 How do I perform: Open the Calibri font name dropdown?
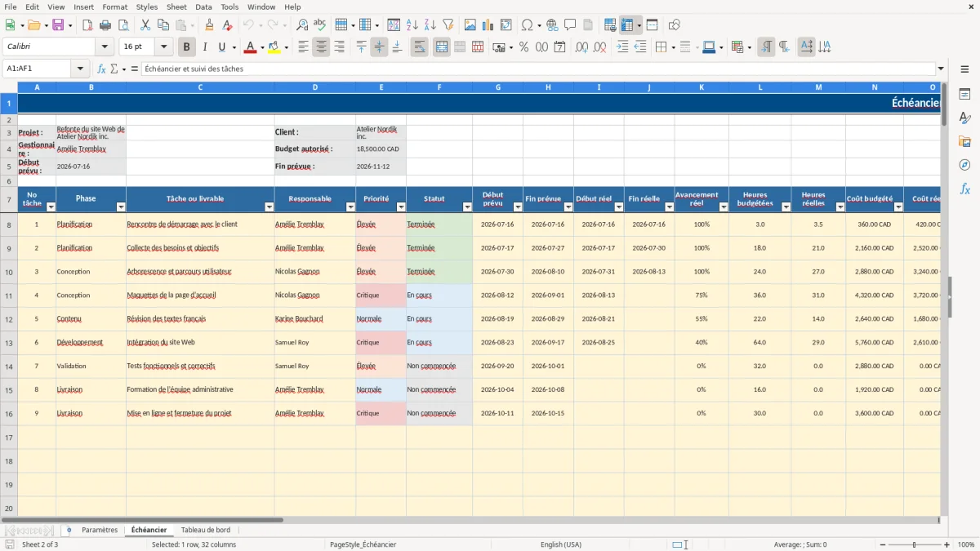104,47
